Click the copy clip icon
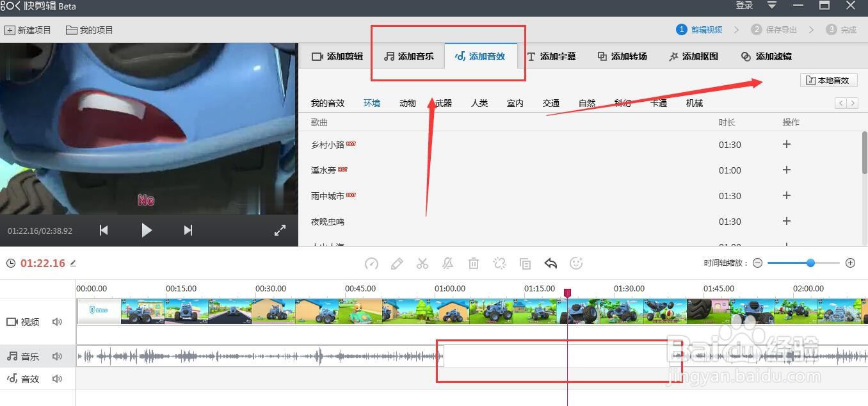The width and height of the screenshot is (868, 406). coord(525,263)
